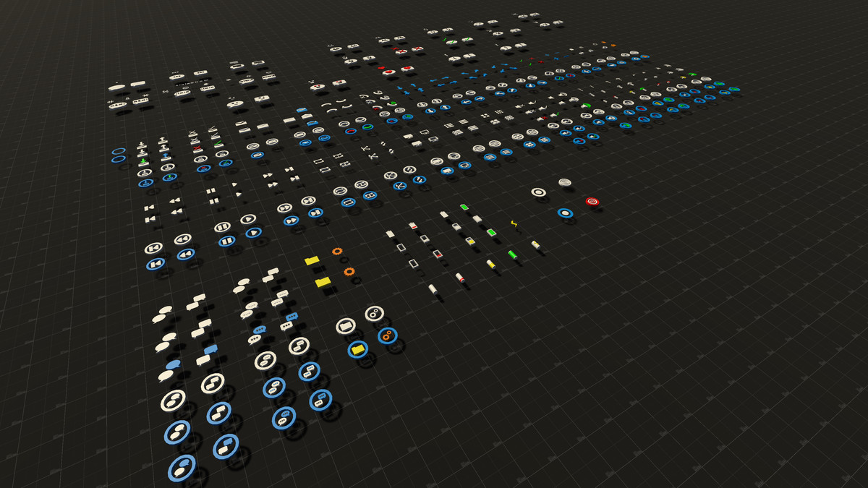Select the blue rectangular typing-dots bubble
The height and width of the screenshot is (488, 868).
(x=292, y=316)
